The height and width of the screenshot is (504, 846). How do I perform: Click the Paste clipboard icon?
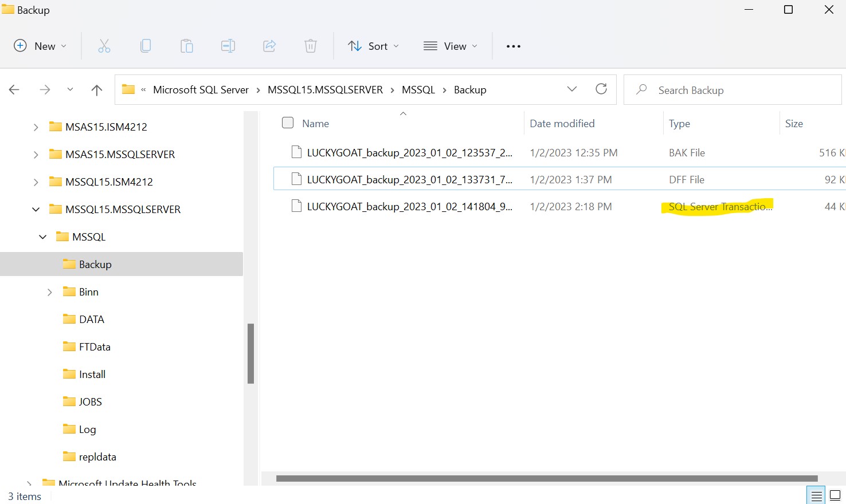click(187, 46)
